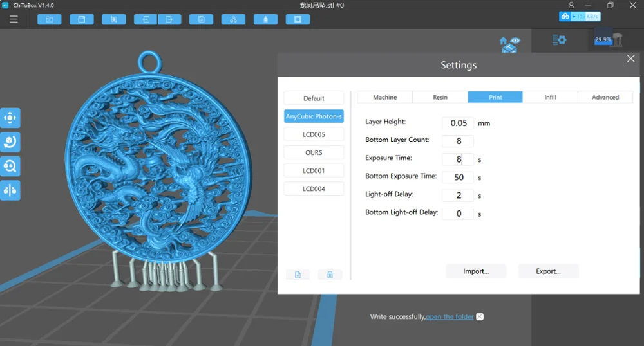Switch to the Resin tab
The height and width of the screenshot is (346, 644).
click(x=440, y=97)
